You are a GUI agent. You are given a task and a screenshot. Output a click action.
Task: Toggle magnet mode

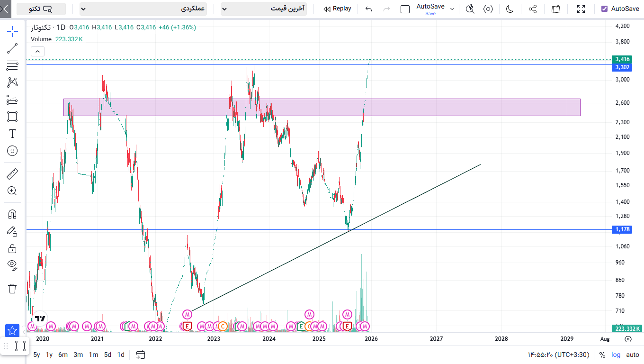coord(12,214)
